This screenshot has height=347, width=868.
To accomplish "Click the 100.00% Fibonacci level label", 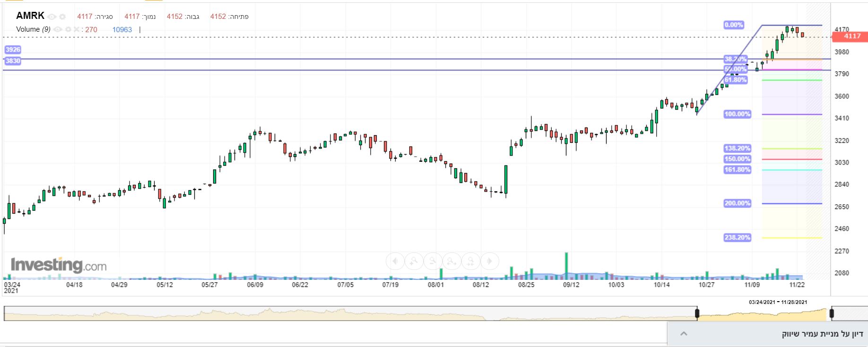I will 737,114.
